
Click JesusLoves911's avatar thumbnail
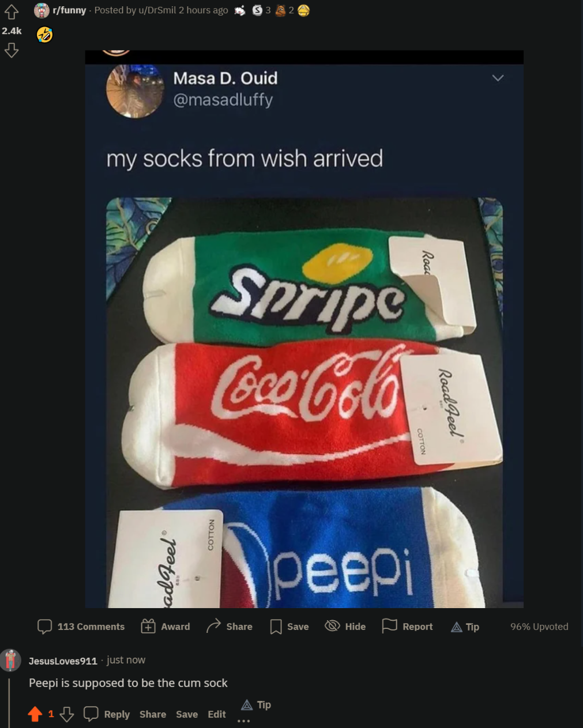[x=10, y=660]
